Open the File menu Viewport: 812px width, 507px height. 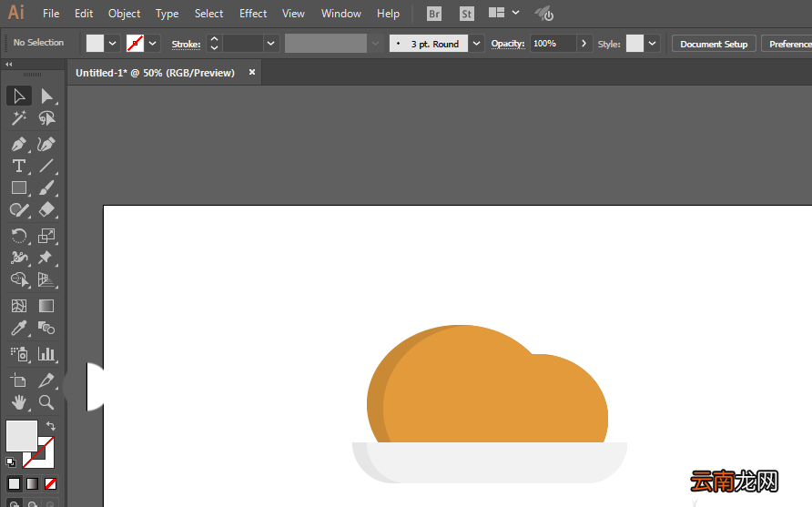[x=51, y=14]
